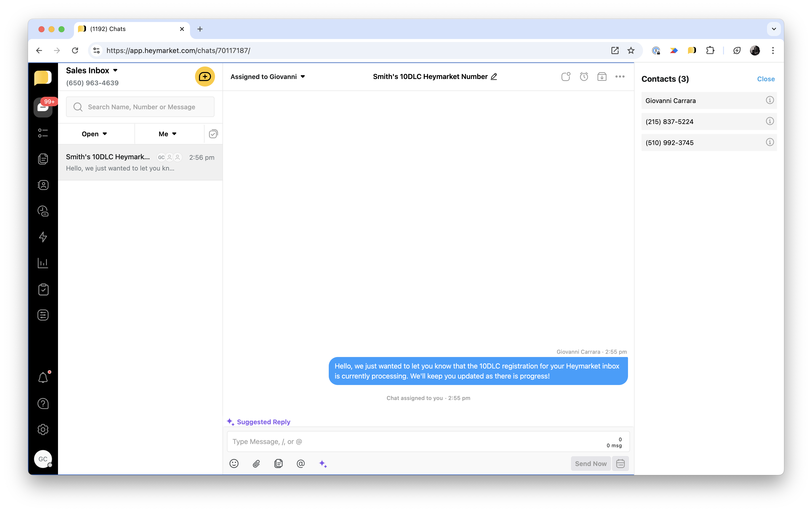This screenshot has height=512, width=812.
Task: Schedule the message with the calendar icon
Action: click(x=620, y=463)
